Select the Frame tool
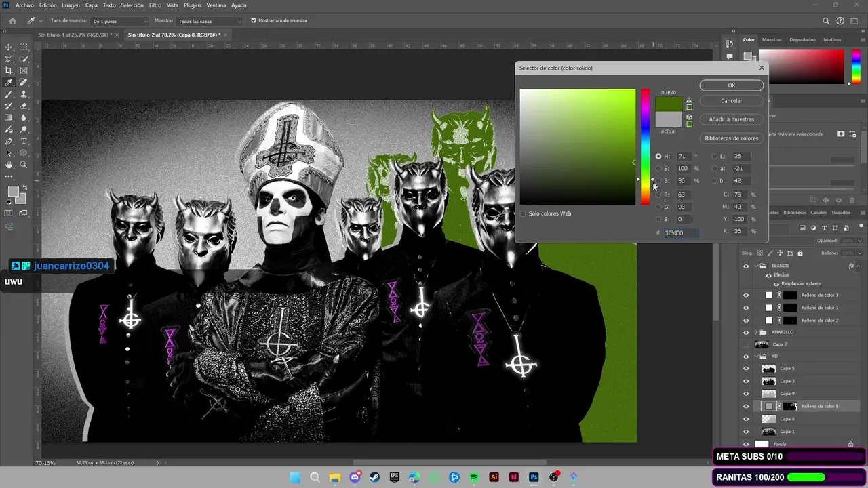Viewport: 868px width, 488px height. 24,70
